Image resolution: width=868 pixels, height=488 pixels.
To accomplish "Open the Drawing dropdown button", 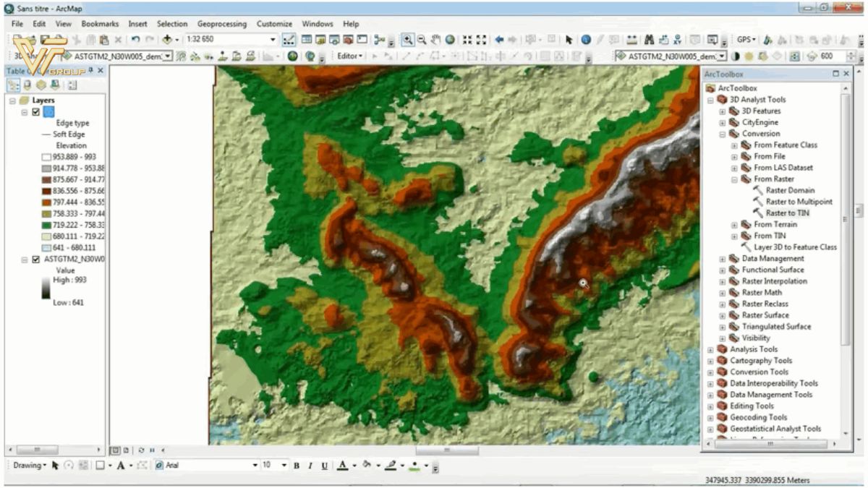I will tap(29, 466).
